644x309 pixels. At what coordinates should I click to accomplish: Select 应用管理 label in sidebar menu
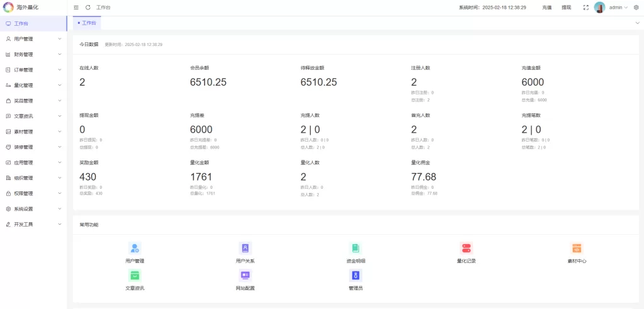pos(23,163)
